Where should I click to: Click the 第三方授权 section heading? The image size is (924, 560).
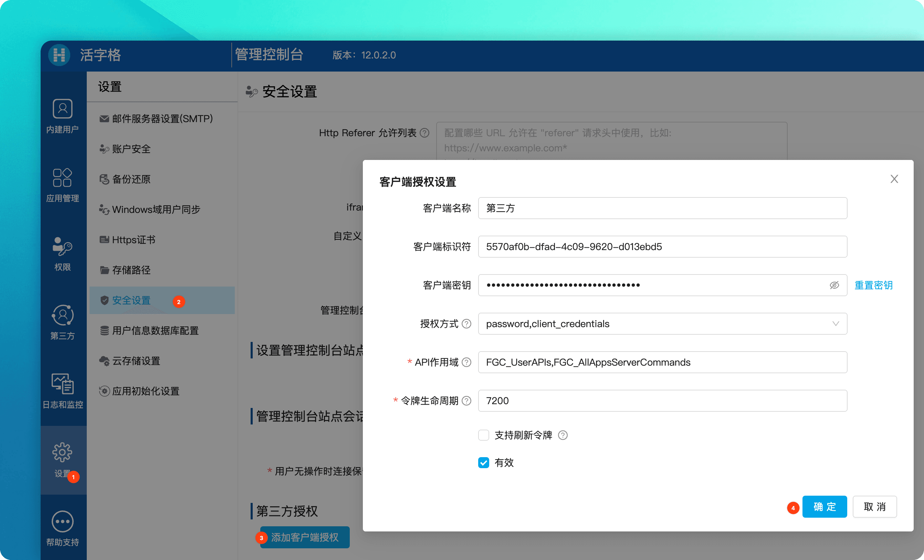[286, 511]
